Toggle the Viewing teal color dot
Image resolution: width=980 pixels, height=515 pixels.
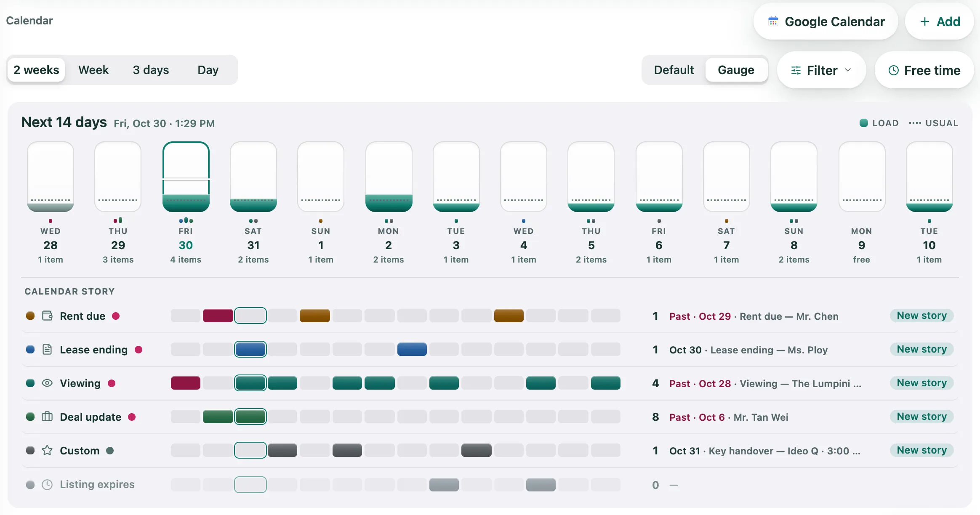30,383
